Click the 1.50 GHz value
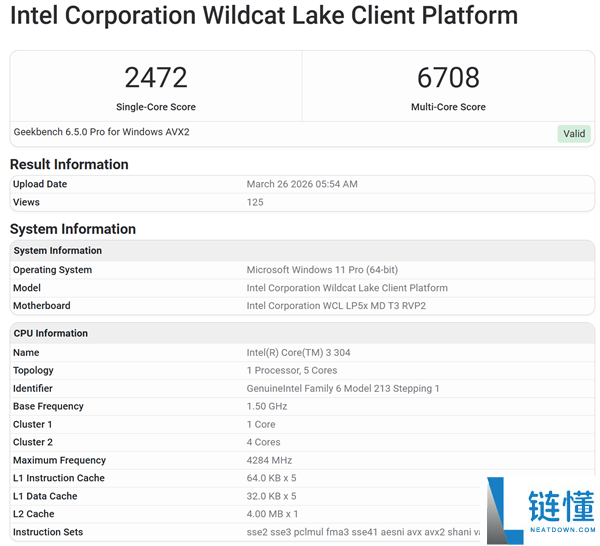 coord(267,406)
